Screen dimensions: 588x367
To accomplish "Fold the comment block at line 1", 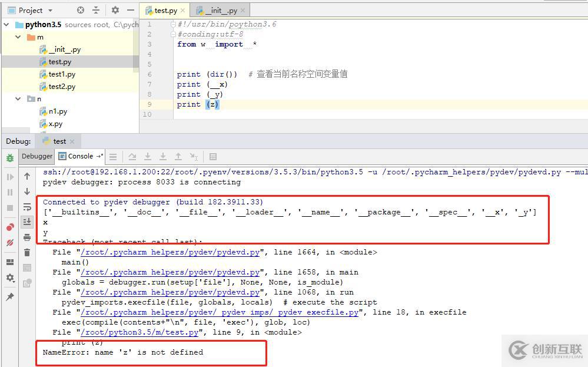I will pos(173,24).
